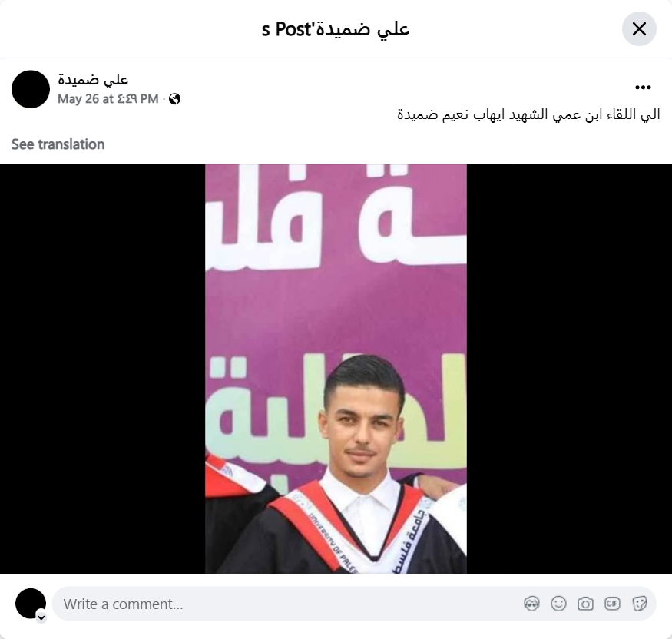Open the post author's round profile picture
The width and height of the screenshot is (672, 639).
pos(31,89)
